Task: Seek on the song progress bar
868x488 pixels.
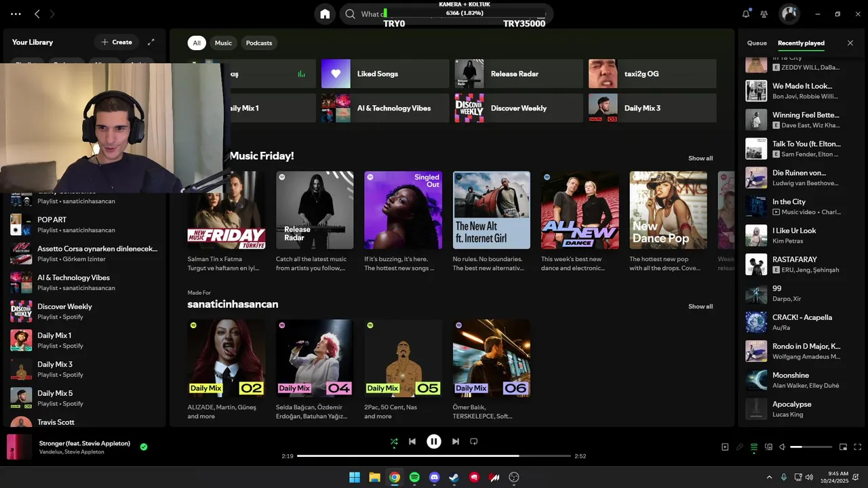Action: coord(434,456)
